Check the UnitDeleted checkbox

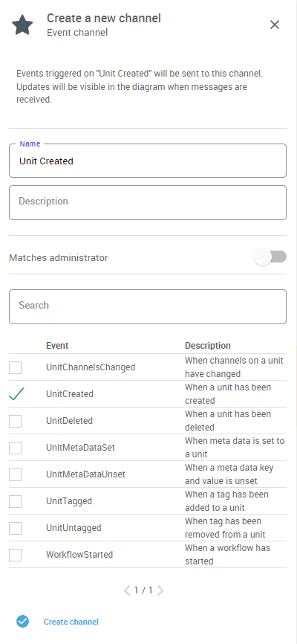point(15,421)
